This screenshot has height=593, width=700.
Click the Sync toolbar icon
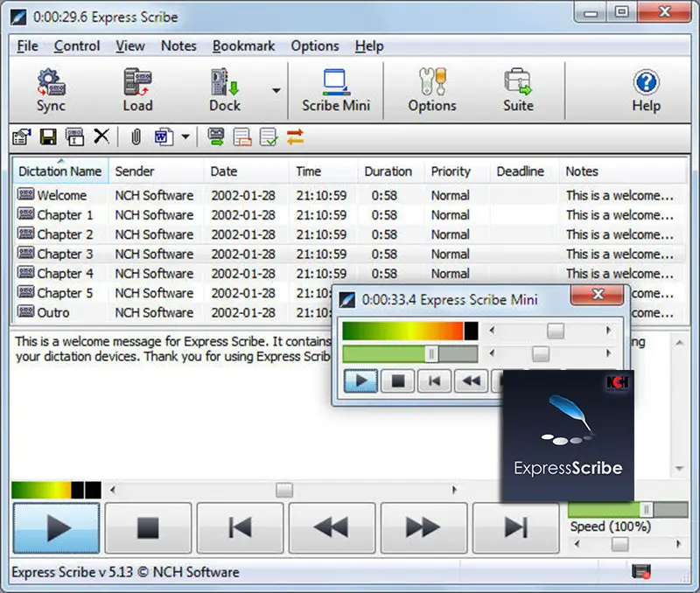[x=51, y=90]
